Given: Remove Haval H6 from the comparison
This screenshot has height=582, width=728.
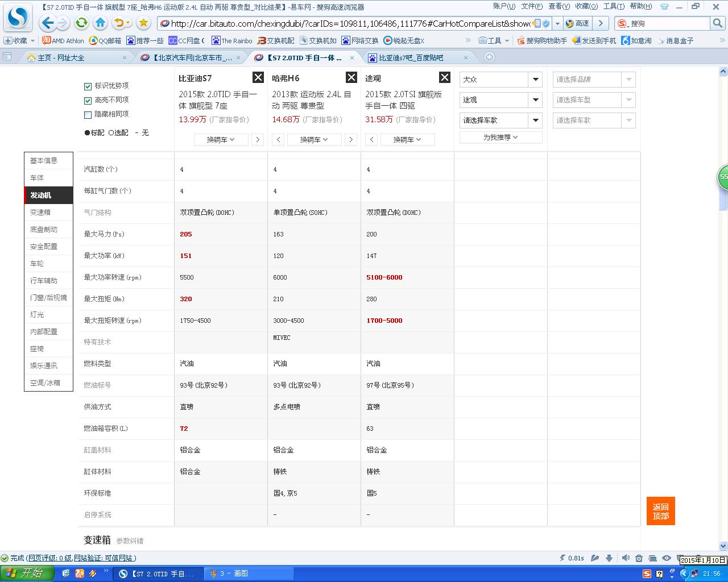Looking at the screenshot, I should click(x=351, y=78).
